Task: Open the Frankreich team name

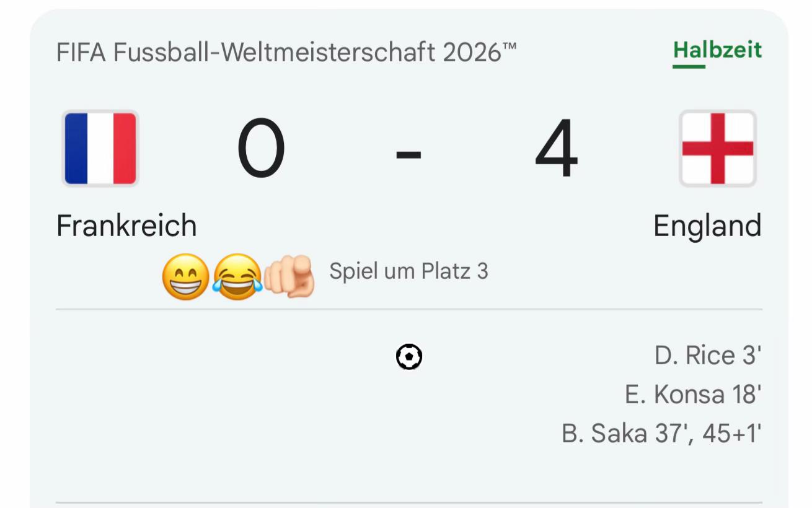Action: 126,226
